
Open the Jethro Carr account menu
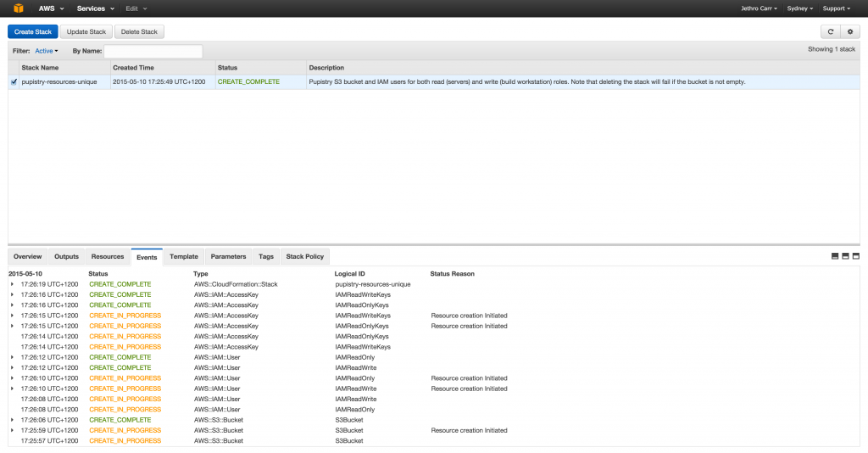(x=759, y=8)
